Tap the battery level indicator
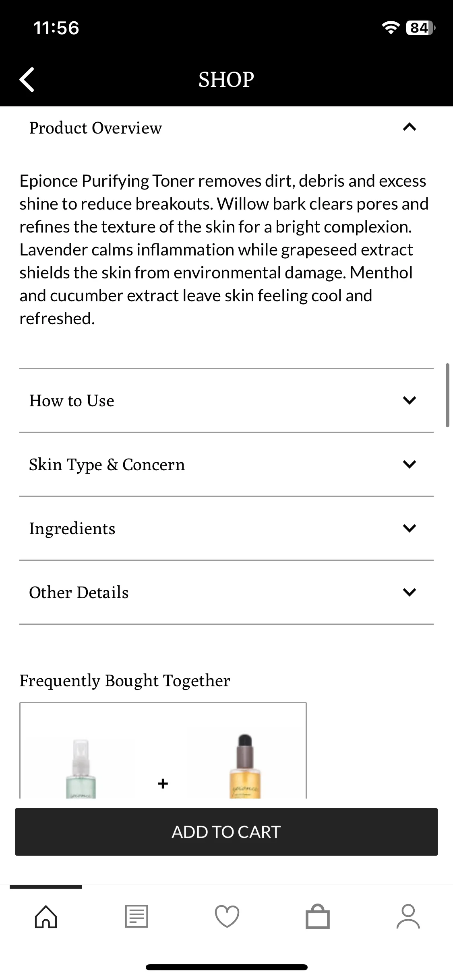Screen dimensions: 453x980 coord(421,28)
